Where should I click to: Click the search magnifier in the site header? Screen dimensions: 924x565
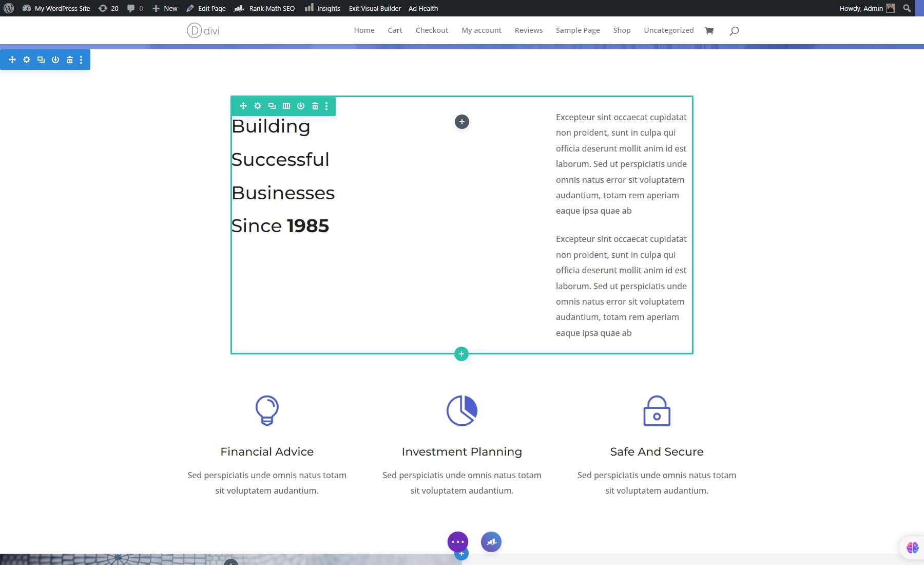point(733,31)
